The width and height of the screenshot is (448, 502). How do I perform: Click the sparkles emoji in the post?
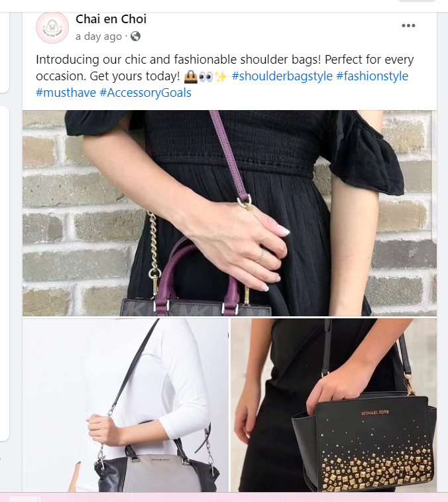tap(221, 77)
